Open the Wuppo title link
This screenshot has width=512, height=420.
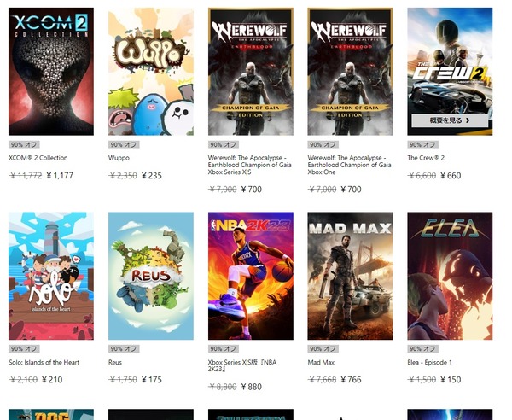119,158
